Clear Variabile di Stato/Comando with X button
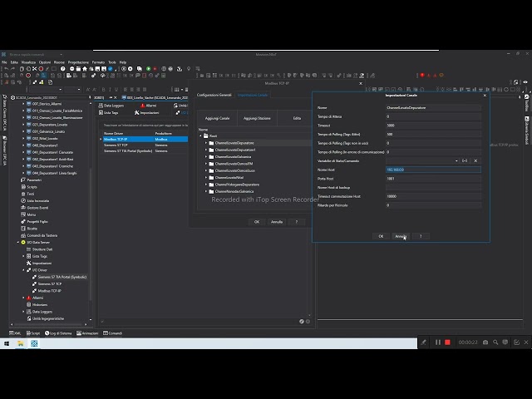The height and width of the screenshot is (399, 532). click(475, 160)
